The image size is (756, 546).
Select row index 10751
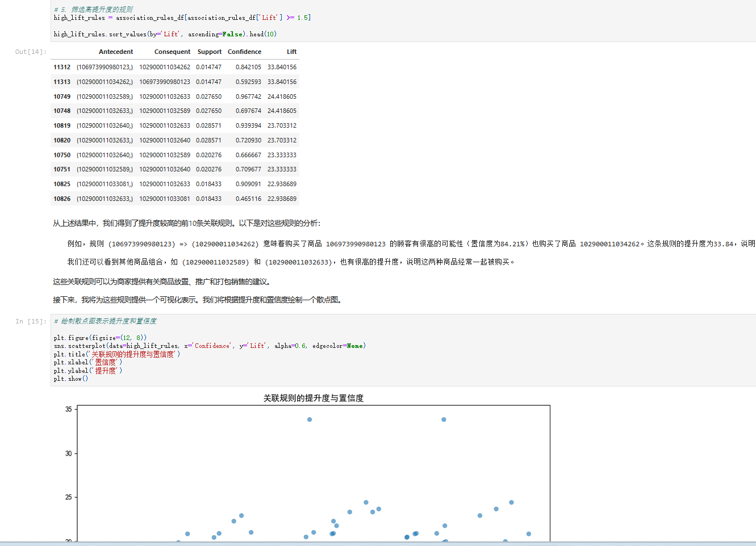coord(62,169)
